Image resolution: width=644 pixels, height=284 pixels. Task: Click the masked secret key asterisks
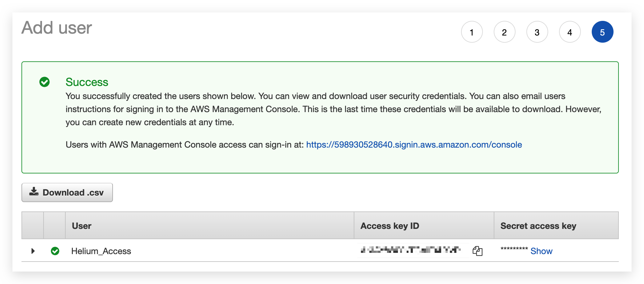coord(514,249)
